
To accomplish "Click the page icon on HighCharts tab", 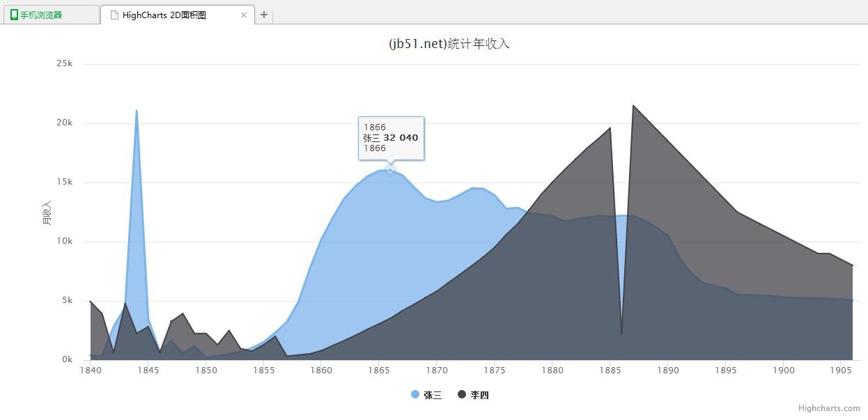I will coord(114,15).
